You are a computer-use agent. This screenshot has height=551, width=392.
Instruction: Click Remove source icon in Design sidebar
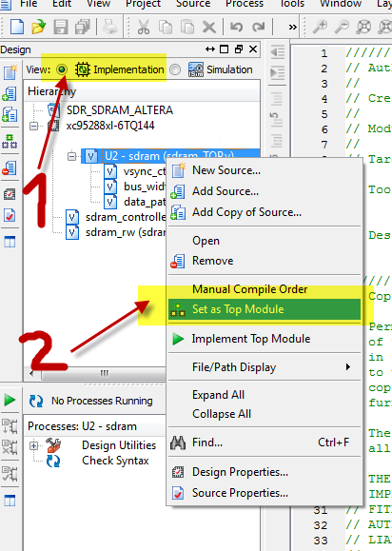pos(10,168)
